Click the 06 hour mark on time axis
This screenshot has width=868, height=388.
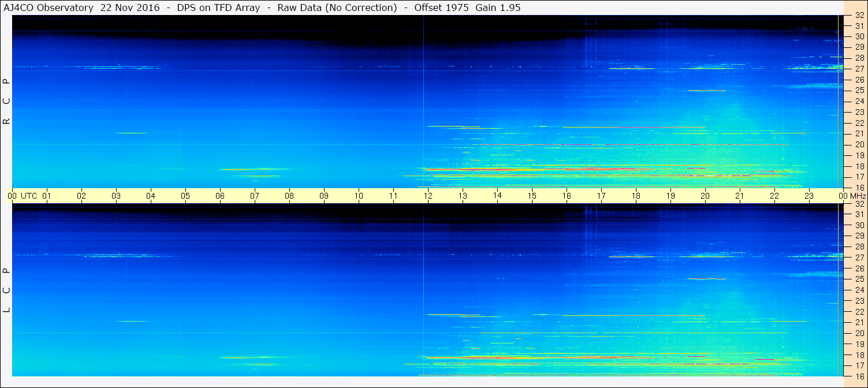click(220, 196)
